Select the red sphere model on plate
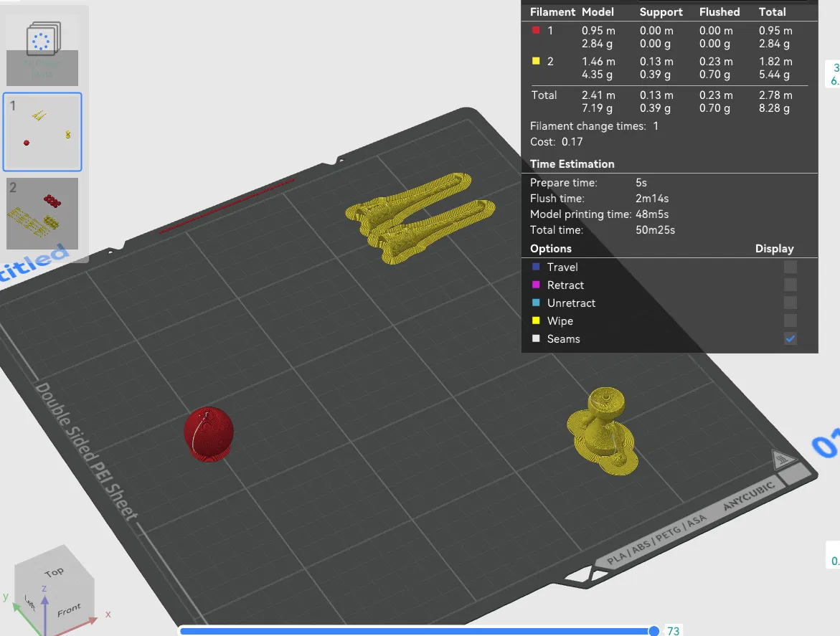840x636 pixels. click(209, 434)
